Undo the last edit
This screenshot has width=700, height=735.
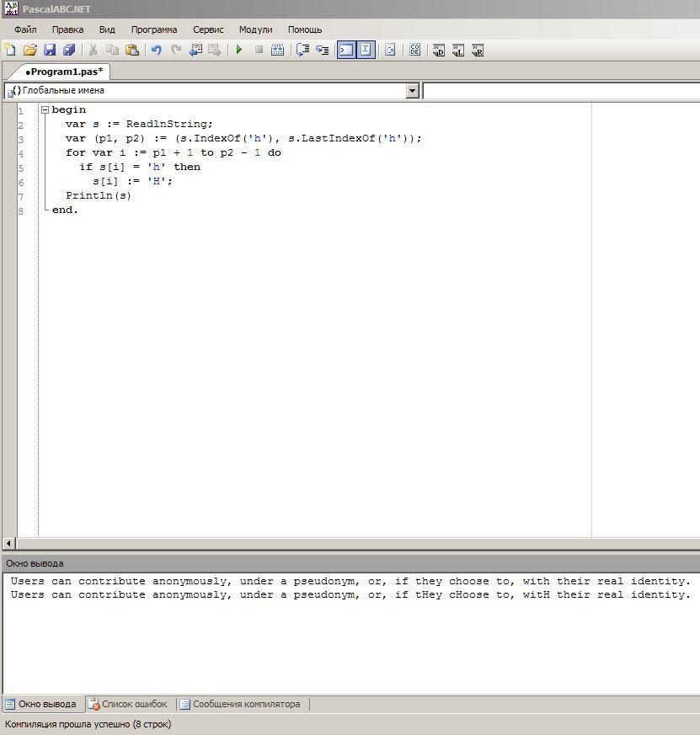[156, 51]
